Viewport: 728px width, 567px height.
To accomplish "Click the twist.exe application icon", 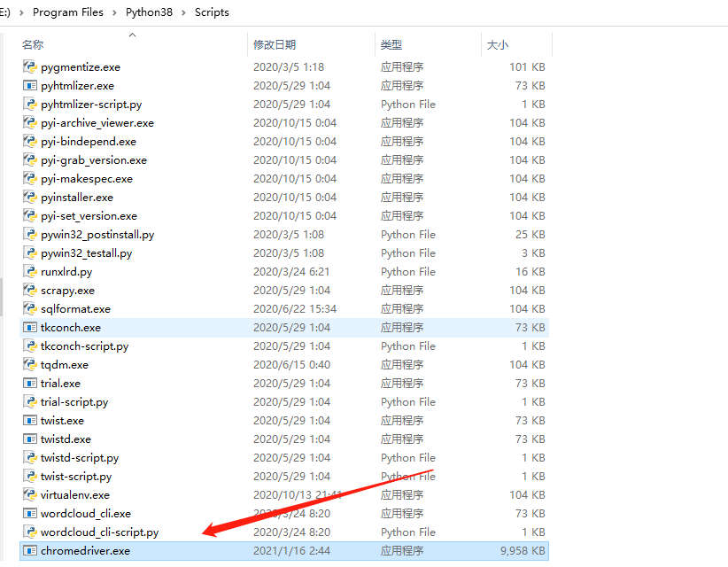I will coord(30,420).
